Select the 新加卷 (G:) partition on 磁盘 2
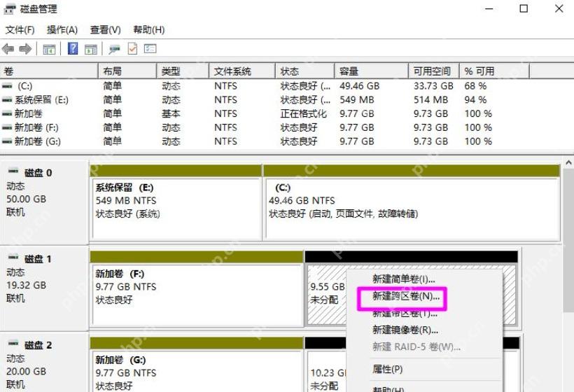 pos(197,365)
